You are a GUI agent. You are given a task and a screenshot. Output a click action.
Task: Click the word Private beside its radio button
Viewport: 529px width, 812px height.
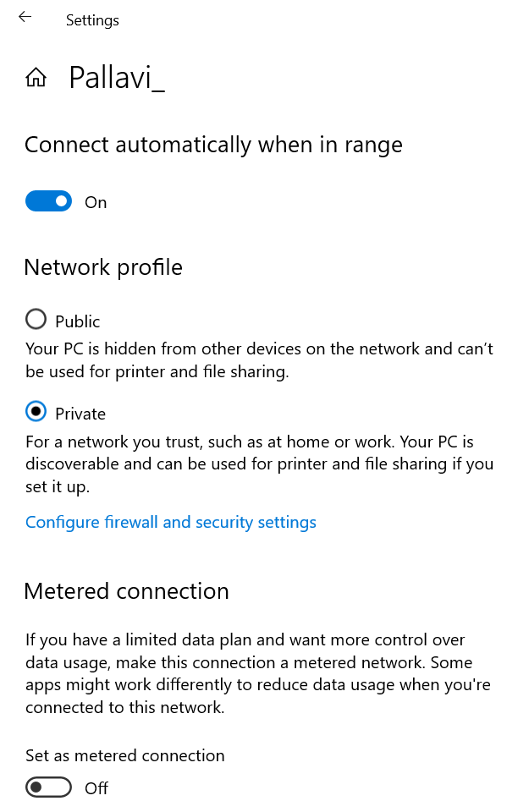(x=80, y=414)
